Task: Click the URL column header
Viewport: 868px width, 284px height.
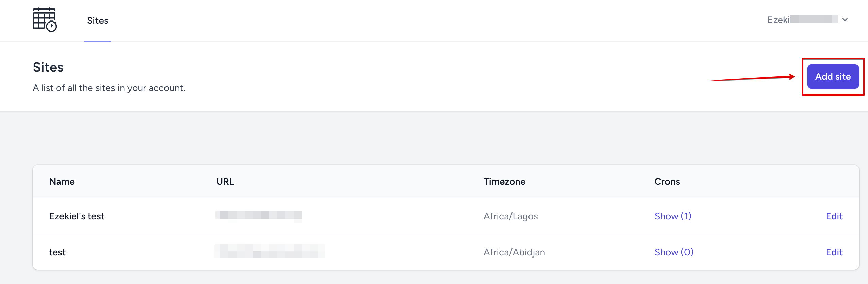Action: point(225,182)
